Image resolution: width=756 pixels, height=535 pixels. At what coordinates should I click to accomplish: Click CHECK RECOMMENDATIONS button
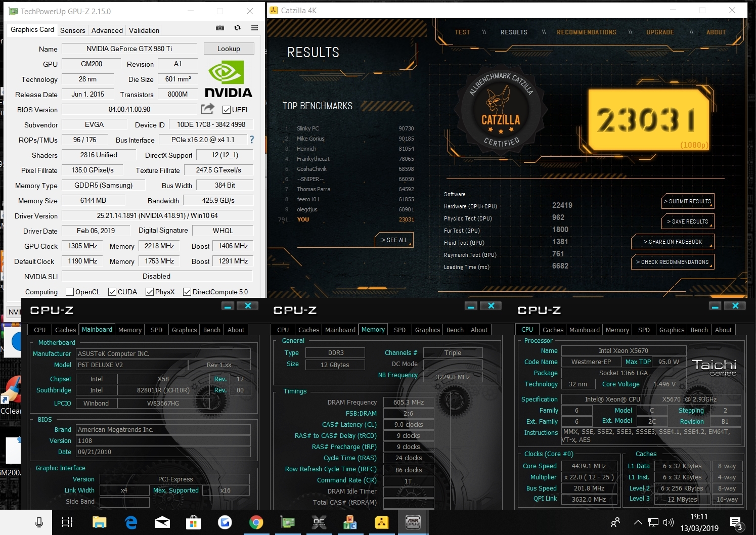coord(673,262)
